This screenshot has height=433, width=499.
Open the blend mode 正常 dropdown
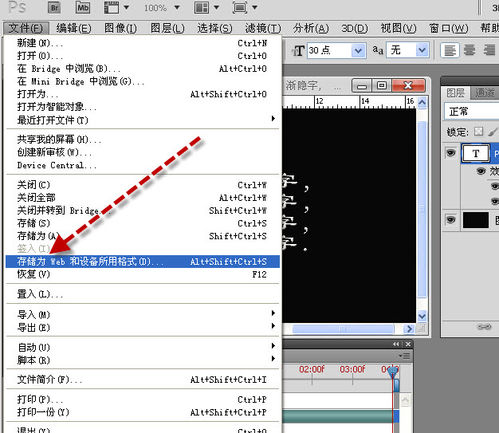472,111
